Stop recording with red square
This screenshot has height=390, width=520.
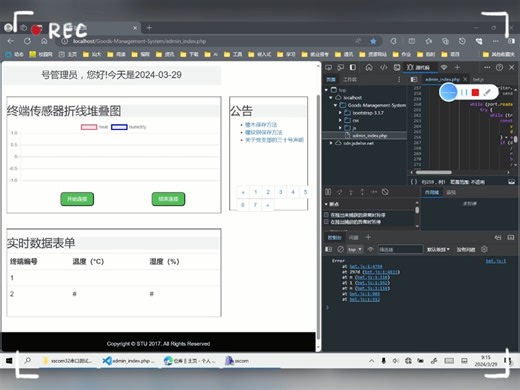point(475,92)
